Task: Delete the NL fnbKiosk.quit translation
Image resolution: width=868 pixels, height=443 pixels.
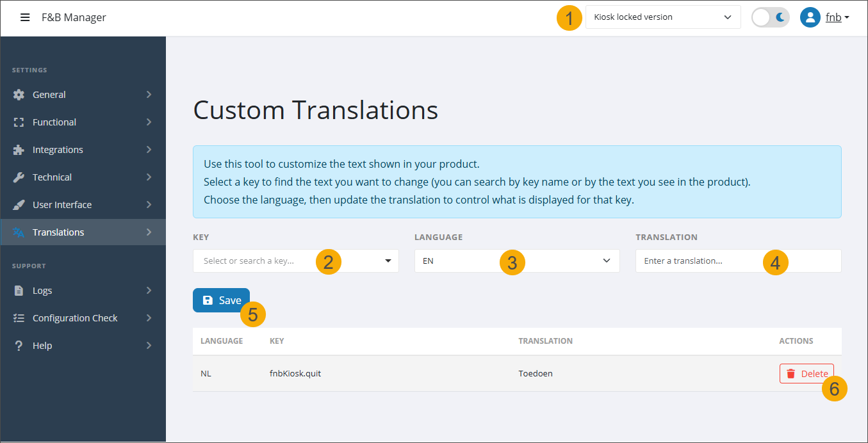Action: tap(807, 373)
